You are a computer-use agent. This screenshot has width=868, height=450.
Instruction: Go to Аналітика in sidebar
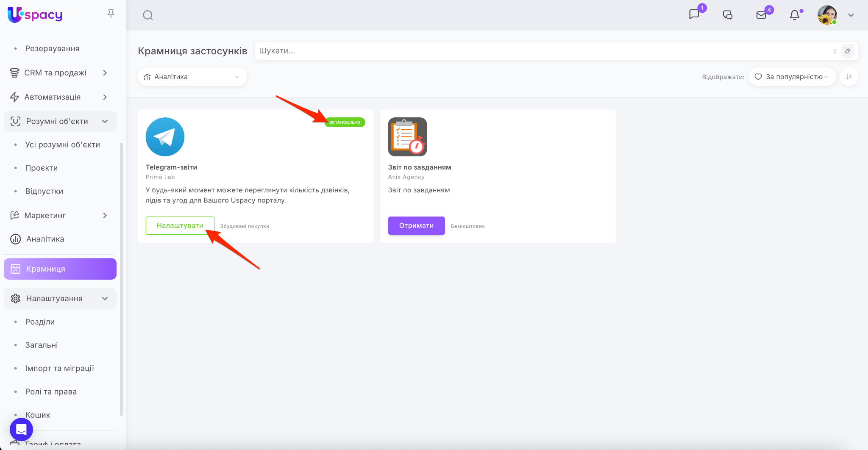[x=45, y=239]
